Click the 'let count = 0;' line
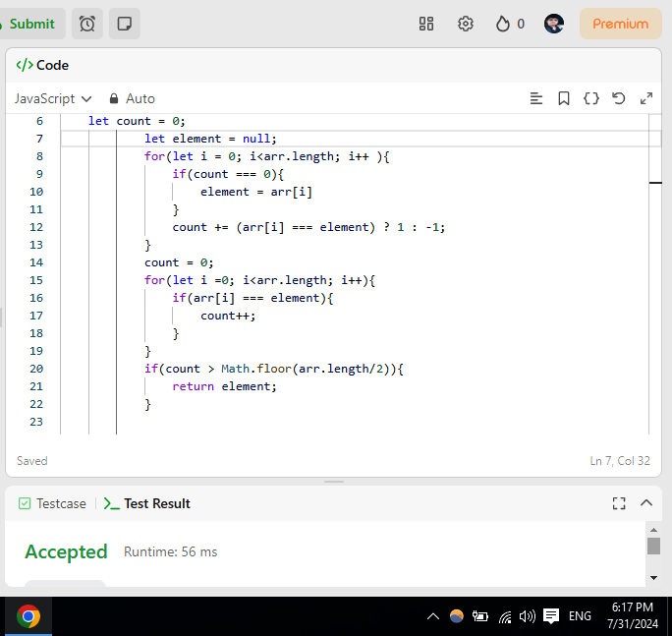This screenshot has width=672, height=636. (x=137, y=121)
